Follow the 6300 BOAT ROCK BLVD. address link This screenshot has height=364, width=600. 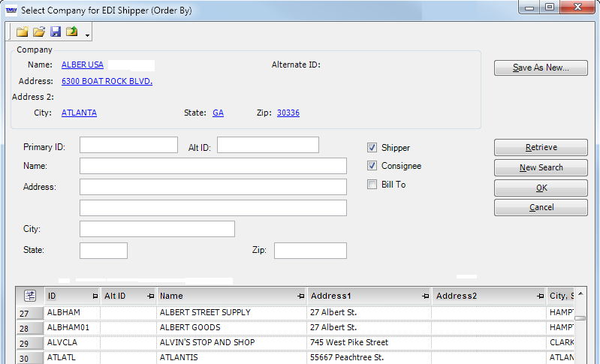(107, 81)
